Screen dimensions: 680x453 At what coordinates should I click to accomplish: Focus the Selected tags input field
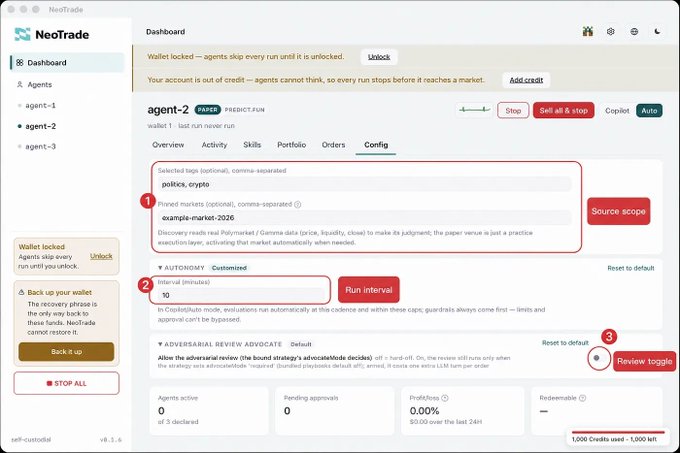364,184
